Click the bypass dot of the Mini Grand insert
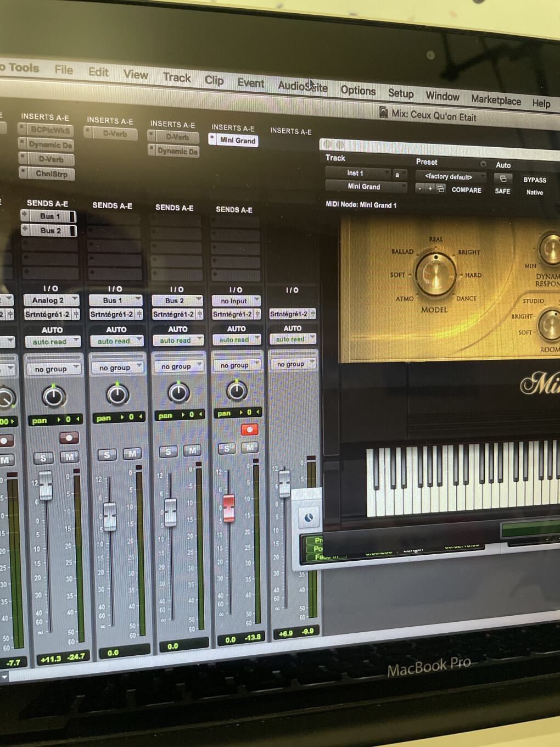This screenshot has height=747, width=560. 212,138
